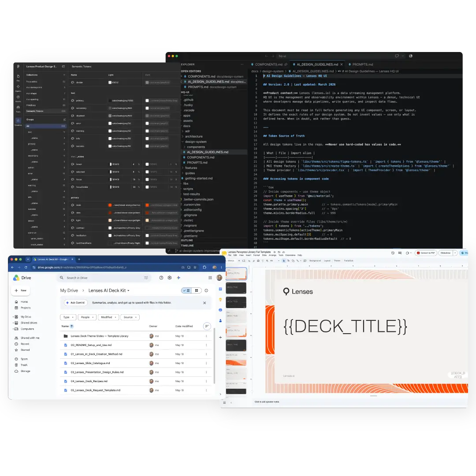Reload the Drive browser page

[26, 267]
